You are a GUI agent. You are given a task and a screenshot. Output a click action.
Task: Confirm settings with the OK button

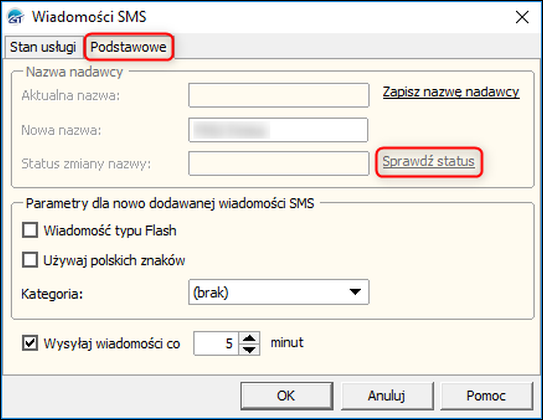pos(287,396)
